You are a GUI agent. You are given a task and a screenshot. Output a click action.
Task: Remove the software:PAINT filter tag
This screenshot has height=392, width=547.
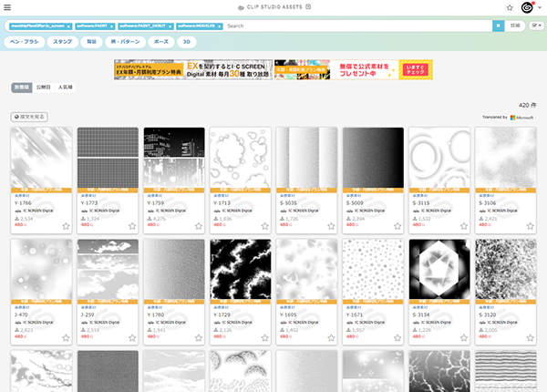(x=111, y=26)
